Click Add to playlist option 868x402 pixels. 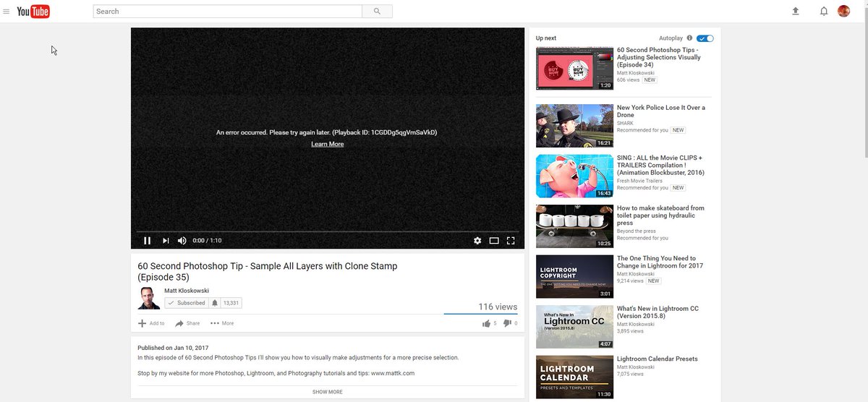[151, 323]
